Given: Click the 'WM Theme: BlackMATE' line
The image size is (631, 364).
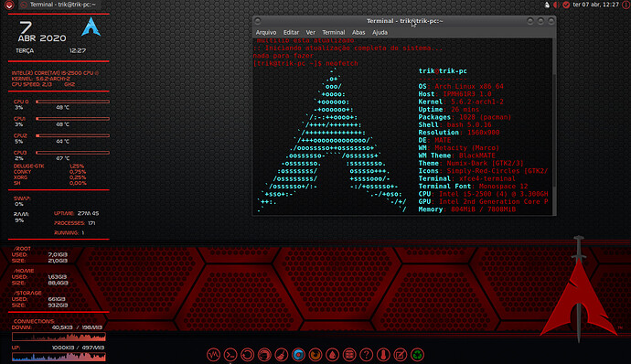Looking at the screenshot, I should coord(456,155).
